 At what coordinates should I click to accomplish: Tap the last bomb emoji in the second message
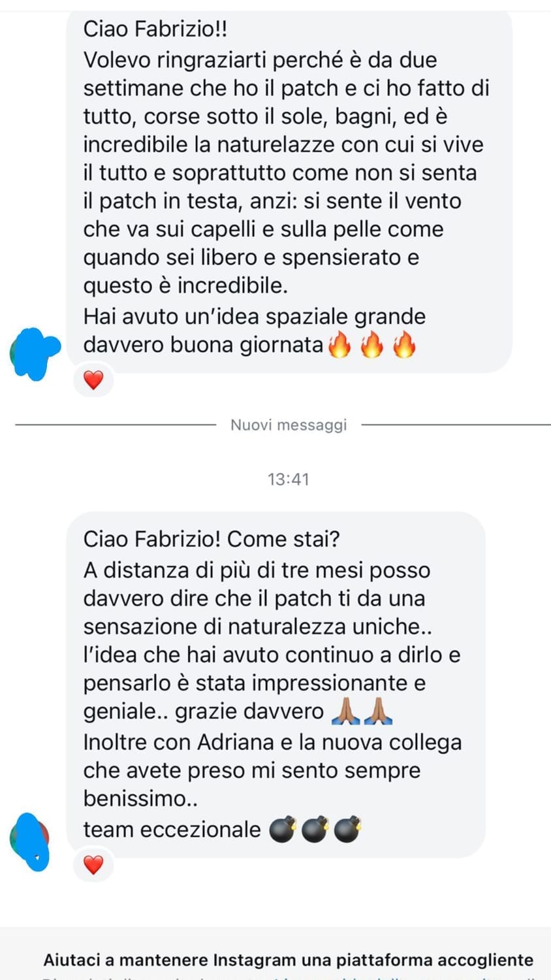point(347,830)
